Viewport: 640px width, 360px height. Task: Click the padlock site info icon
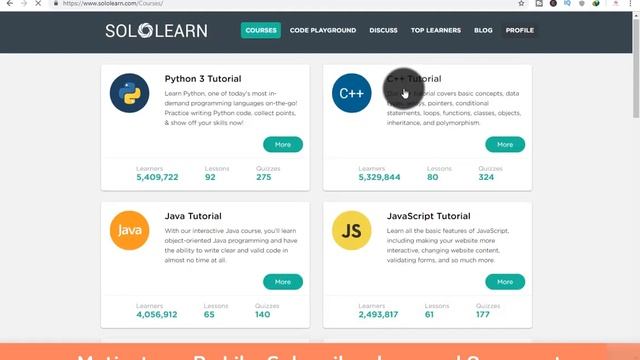click(x=56, y=3)
